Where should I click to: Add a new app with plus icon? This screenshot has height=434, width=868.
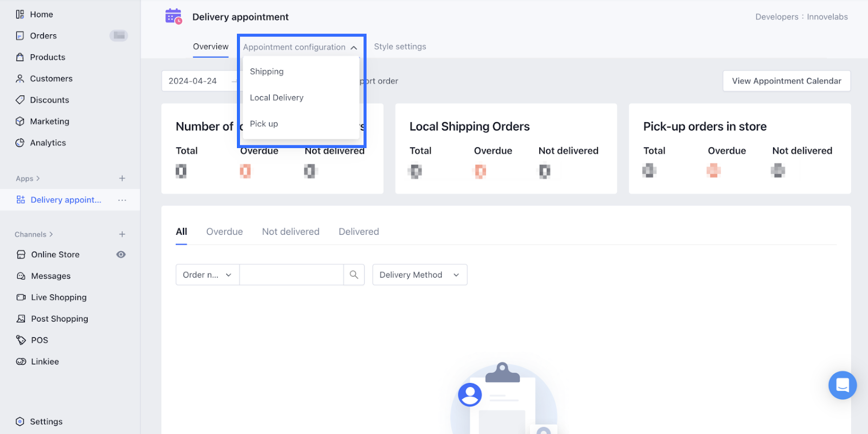point(122,178)
